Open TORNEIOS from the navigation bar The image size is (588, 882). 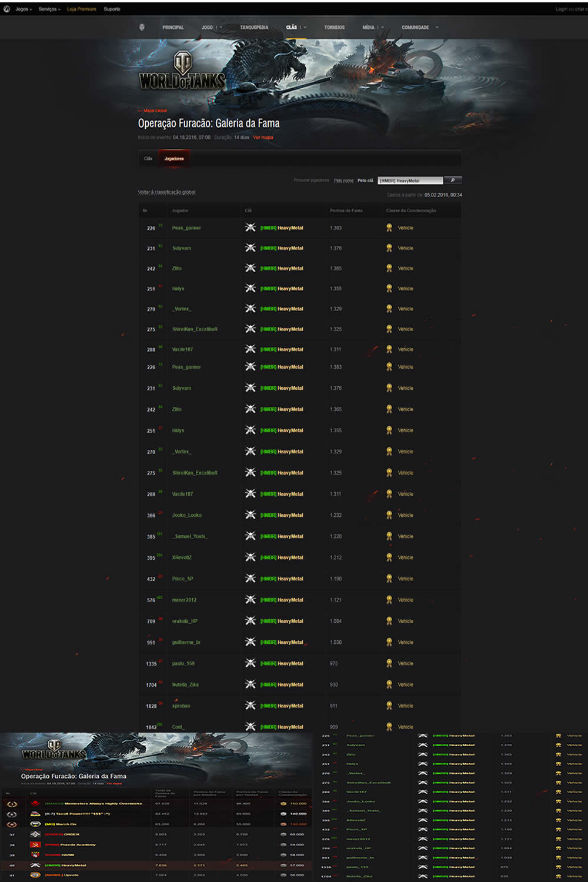point(335,28)
